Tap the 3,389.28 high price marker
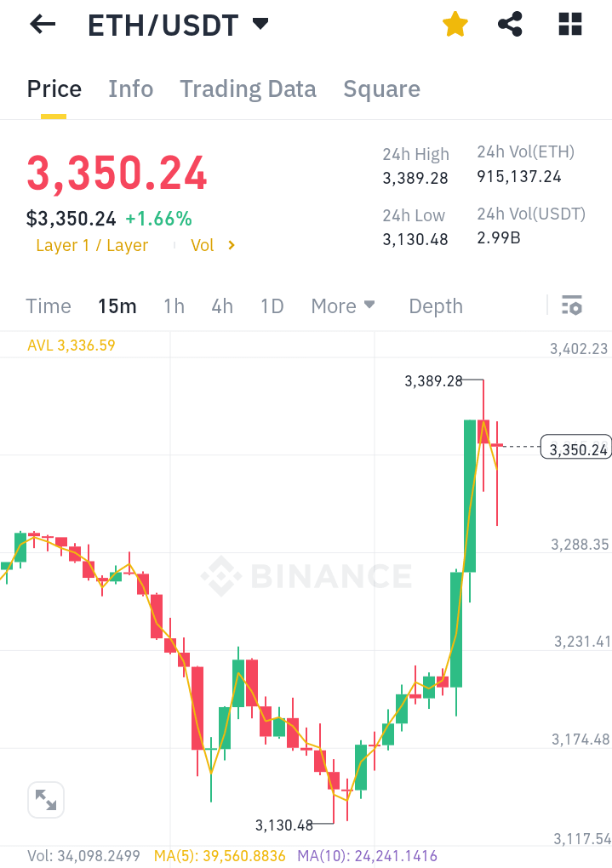Viewport: 612px width, 868px height. click(x=433, y=381)
